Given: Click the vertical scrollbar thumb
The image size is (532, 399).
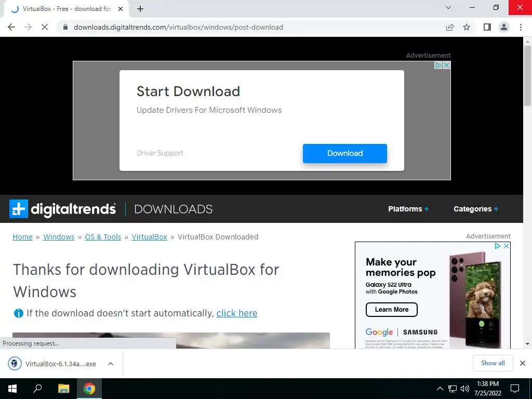Looking at the screenshot, I should coord(527,76).
